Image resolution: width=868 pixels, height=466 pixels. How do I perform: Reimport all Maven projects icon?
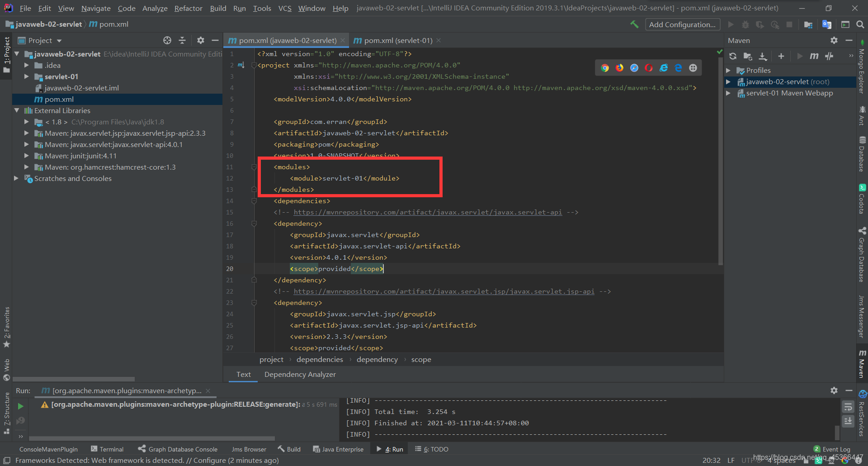[x=733, y=56]
